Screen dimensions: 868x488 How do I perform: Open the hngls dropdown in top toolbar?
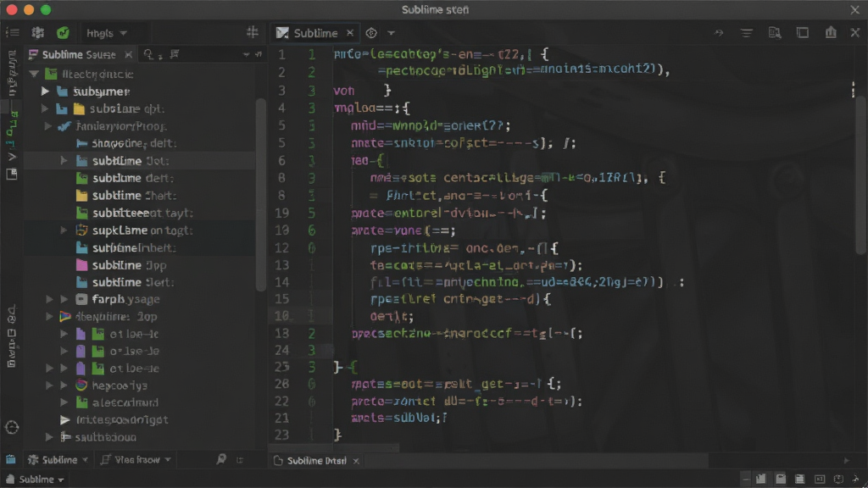point(107,33)
